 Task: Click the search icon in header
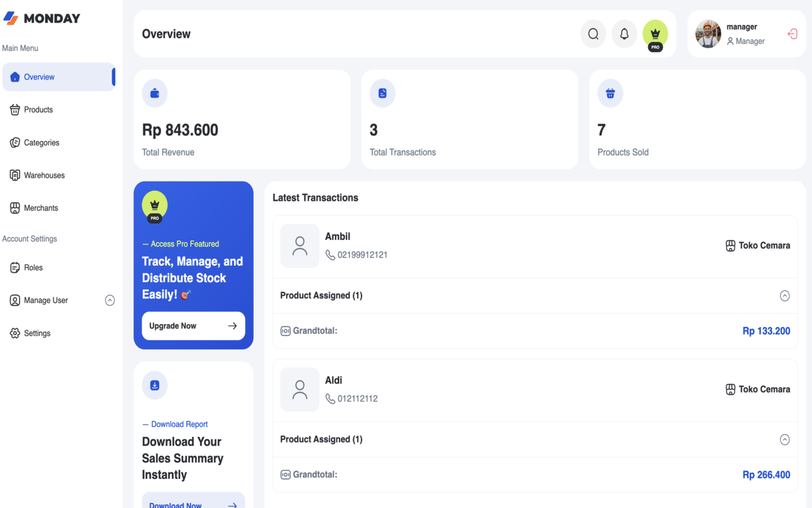coord(593,34)
